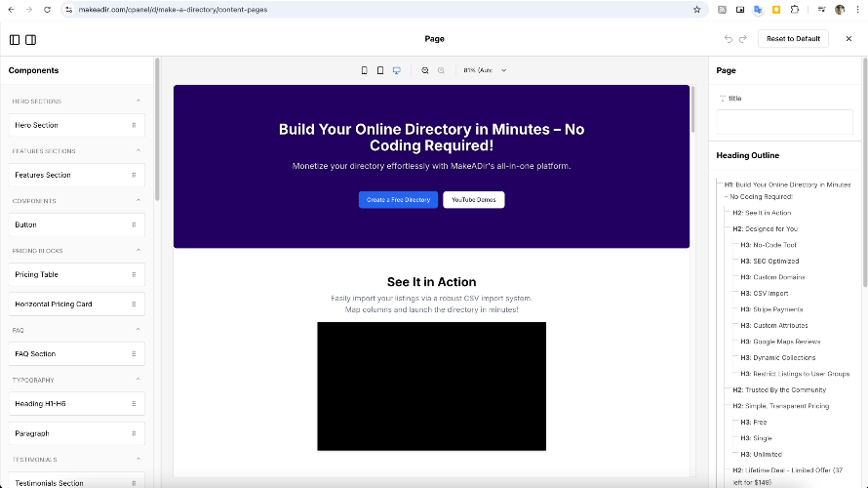Go back in browser history

[11, 10]
